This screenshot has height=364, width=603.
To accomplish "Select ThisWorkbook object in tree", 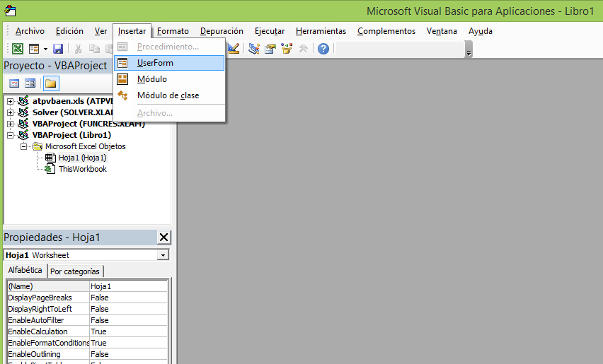I will (83, 169).
